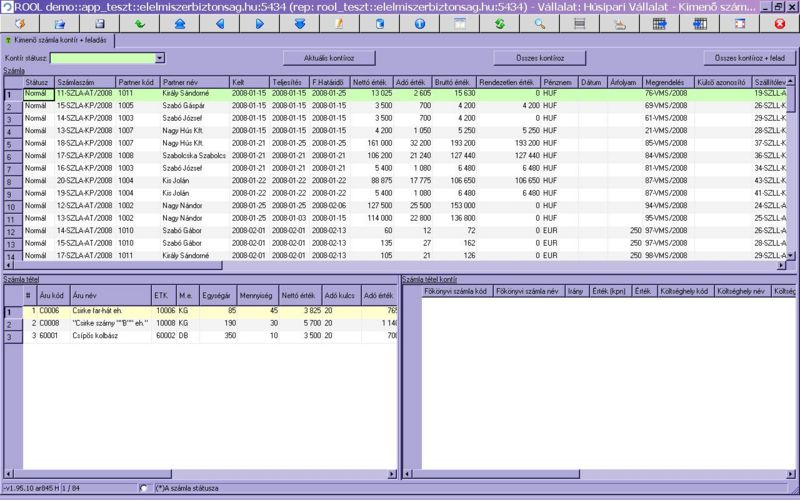Open search with the magnifier icon

(539, 22)
